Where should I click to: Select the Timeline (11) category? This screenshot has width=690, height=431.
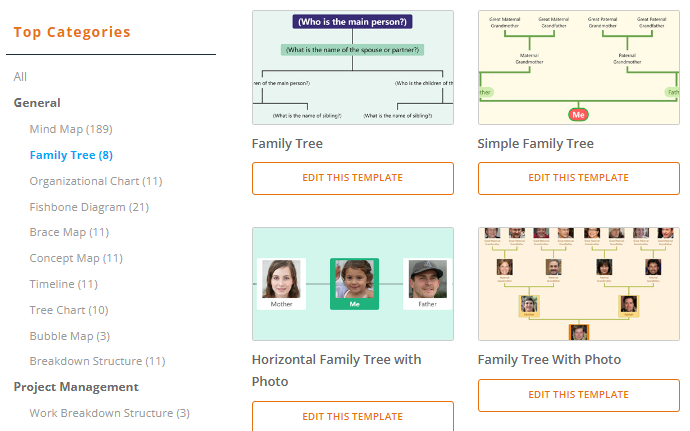64,284
